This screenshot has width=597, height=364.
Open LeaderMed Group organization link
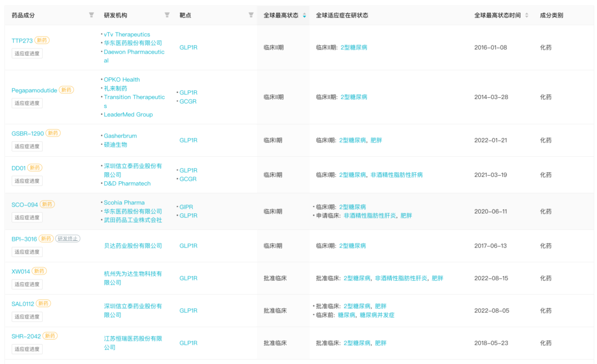[x=128, y=114]
